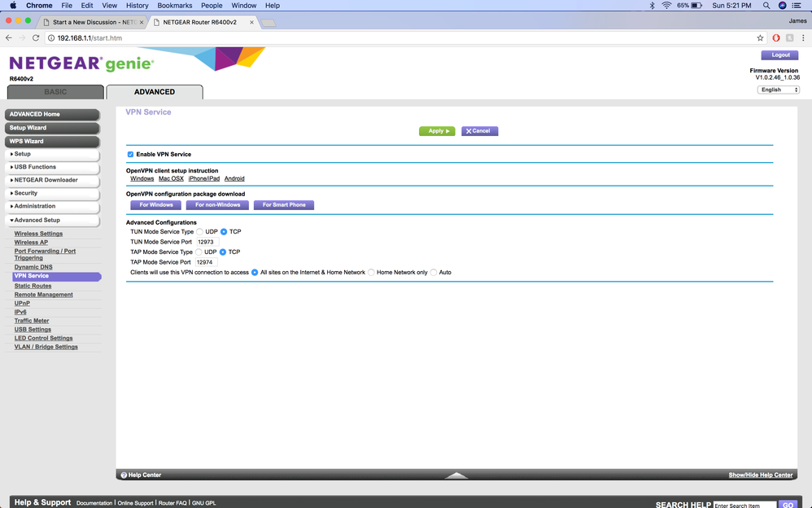Click the battery status icon
Image resolution: width=812 pixels, height=508 pixels.
(696, 5)
